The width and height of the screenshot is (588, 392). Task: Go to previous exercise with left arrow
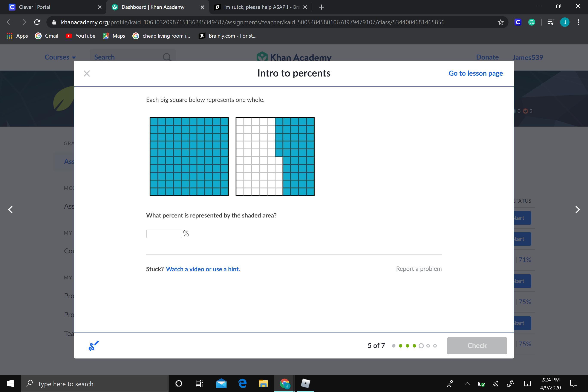click(11, 210)
